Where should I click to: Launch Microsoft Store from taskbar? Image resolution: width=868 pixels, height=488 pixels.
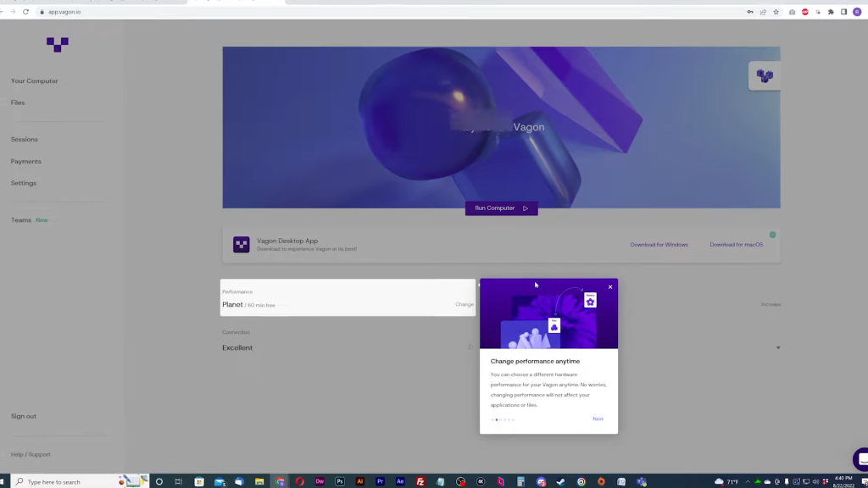pos(199,481)
